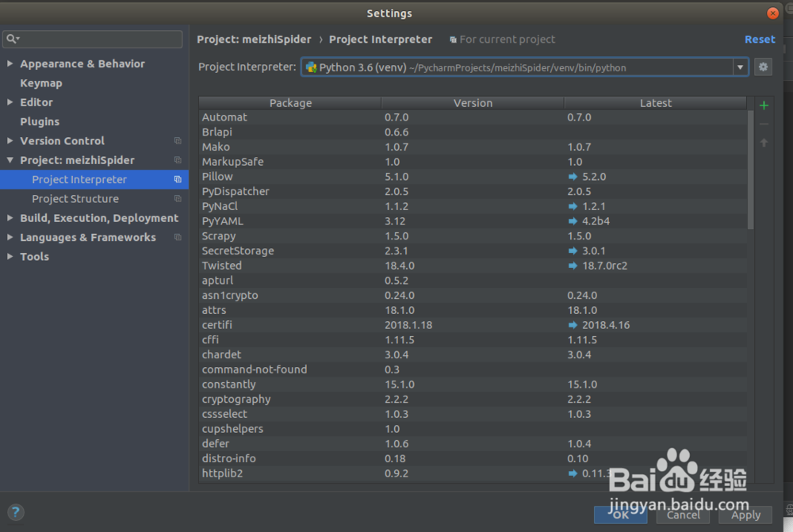This screenshot has height=532, width=793.
Task: Click the upgrade arrow beside certifi 2018.4.16
Action: click(573, 325)
